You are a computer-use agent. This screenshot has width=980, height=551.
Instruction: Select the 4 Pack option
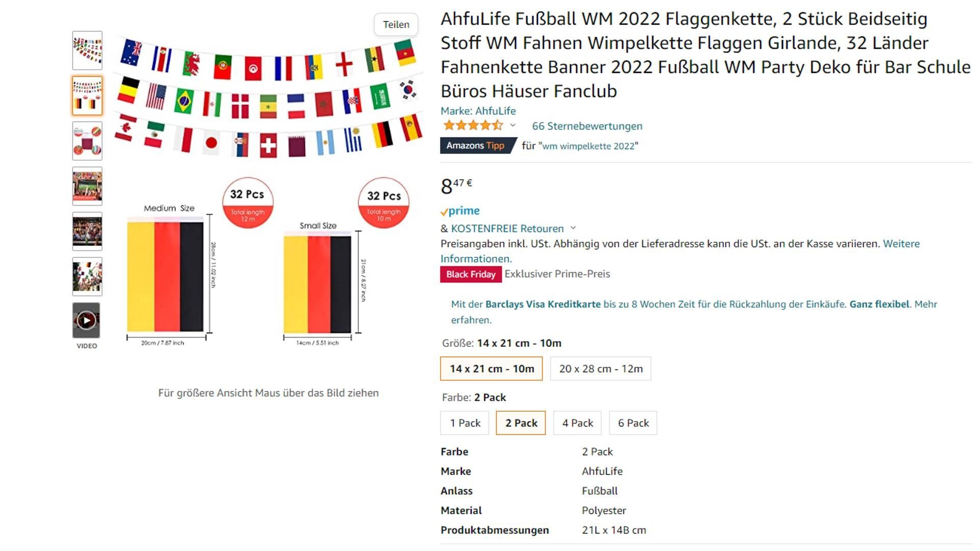(577, 423)
